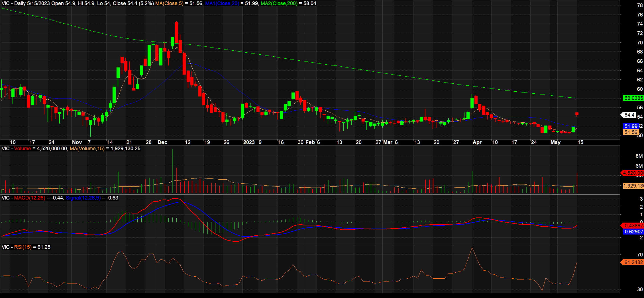Click the orange 61.2482 RSI value tag
The height and width of the screenshot is (298, 644).
coord(633,262)
